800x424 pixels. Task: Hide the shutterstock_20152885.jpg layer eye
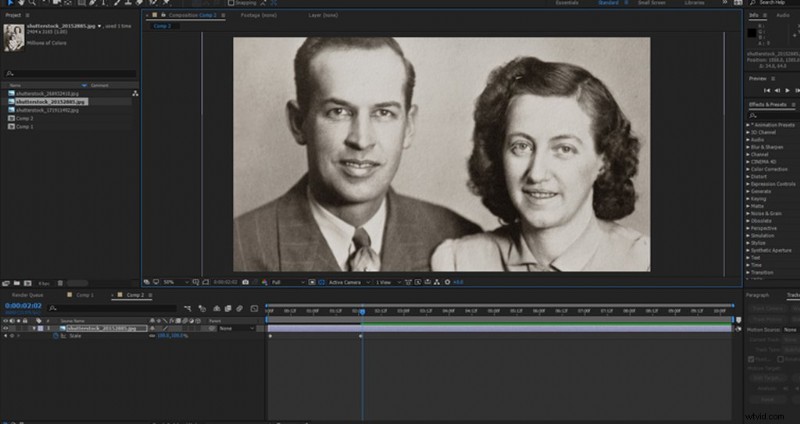point(6,329)
